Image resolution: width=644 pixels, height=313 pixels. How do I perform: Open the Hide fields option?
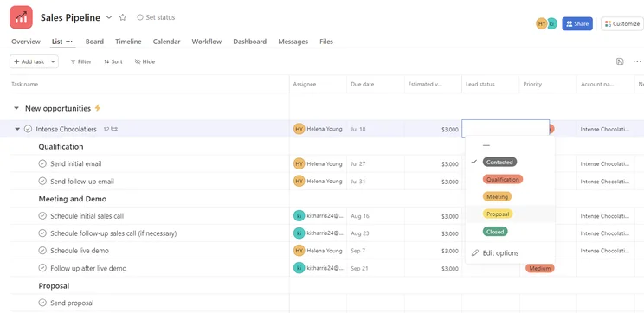tap(145, 61)
